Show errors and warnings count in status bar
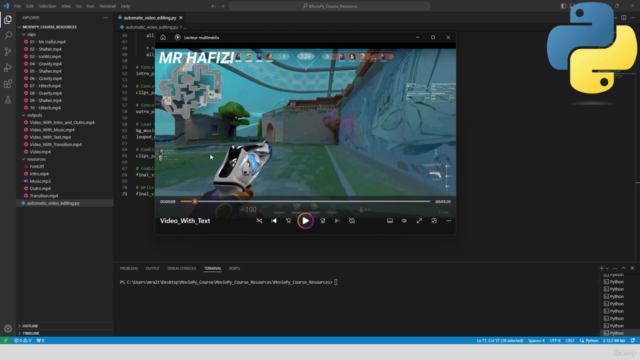 (x=22, y=340)
